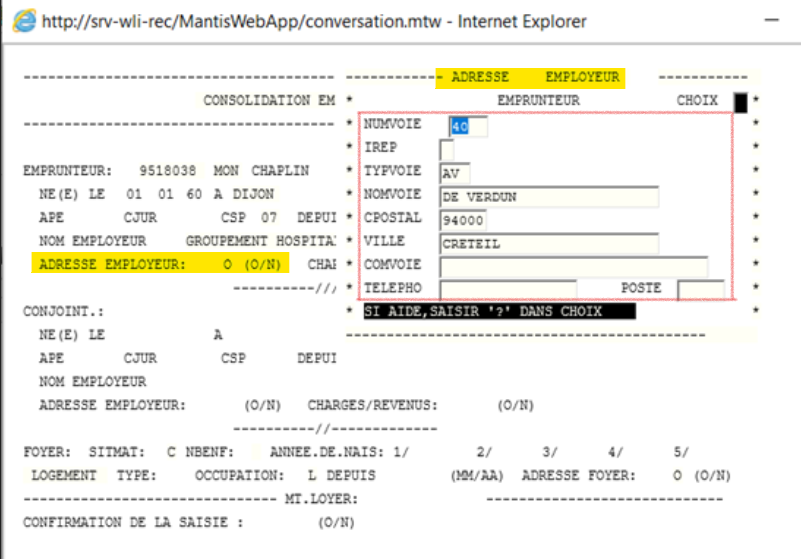Click the CPOSTAL field showing 94000
The image size is (801, 559).
point(463,219)
